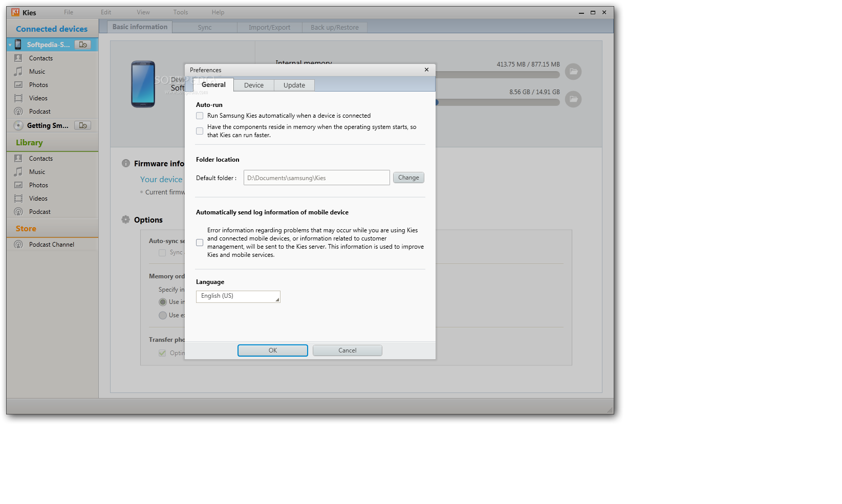Click the OK button in Preferences

(273, 350)
